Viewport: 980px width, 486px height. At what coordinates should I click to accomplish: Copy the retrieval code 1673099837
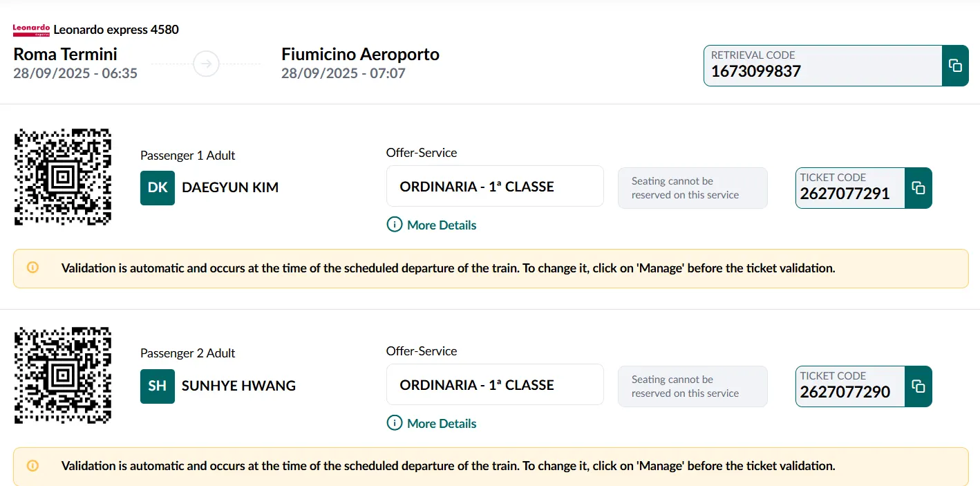point(955,66)
